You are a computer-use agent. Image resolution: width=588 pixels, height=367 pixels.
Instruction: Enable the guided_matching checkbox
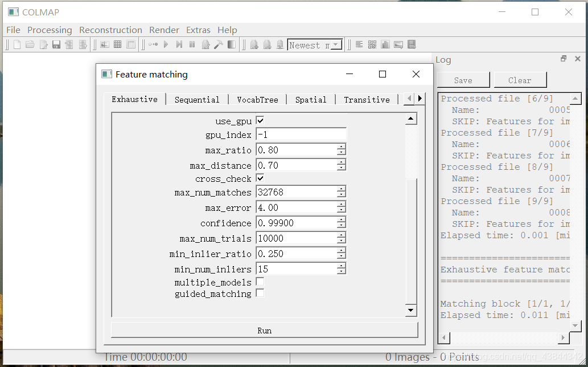260,293
